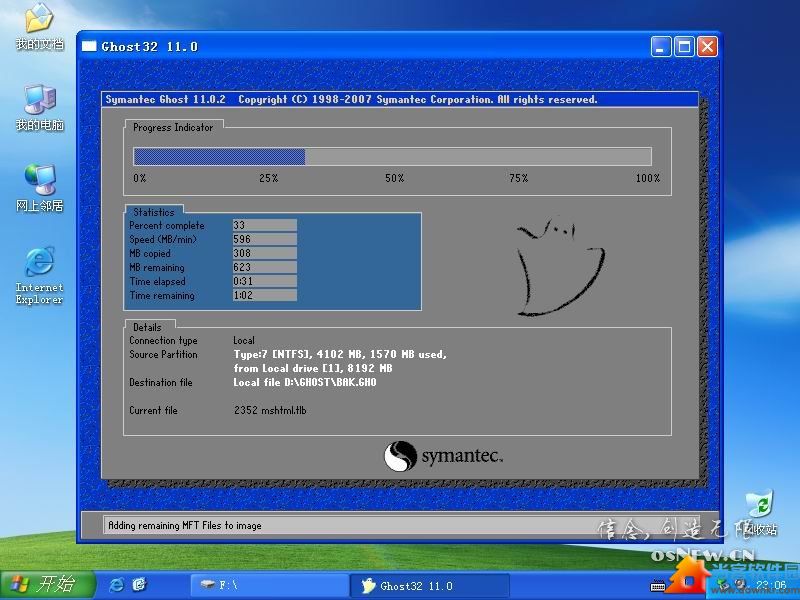Click the Details group label
Viewport: 800px width, 600px height.
147,328
